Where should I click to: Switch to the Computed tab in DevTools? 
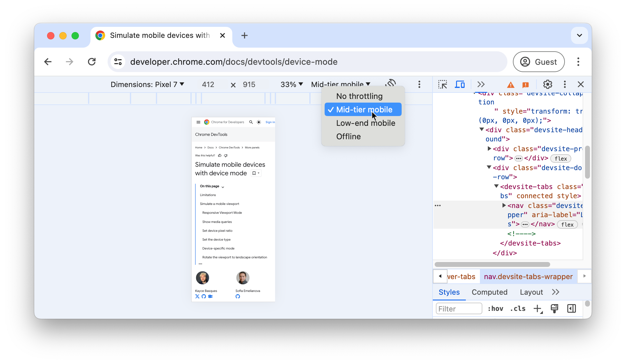489,292
